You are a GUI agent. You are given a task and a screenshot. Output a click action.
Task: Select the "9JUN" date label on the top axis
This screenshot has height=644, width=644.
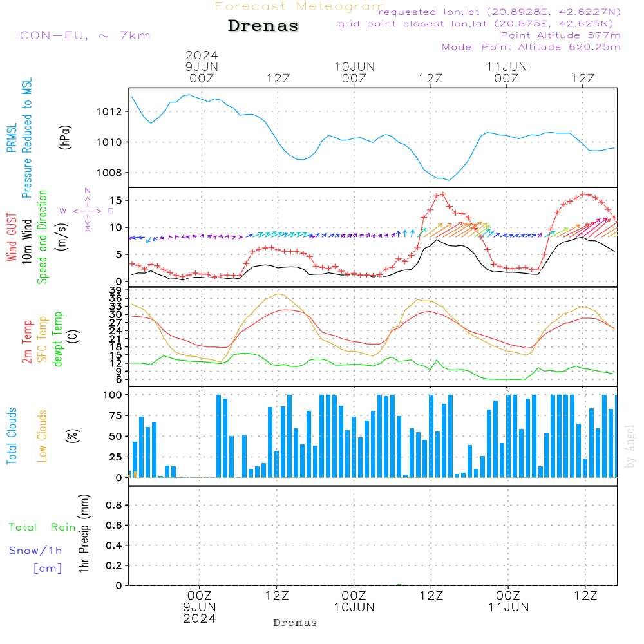[202, 66]
